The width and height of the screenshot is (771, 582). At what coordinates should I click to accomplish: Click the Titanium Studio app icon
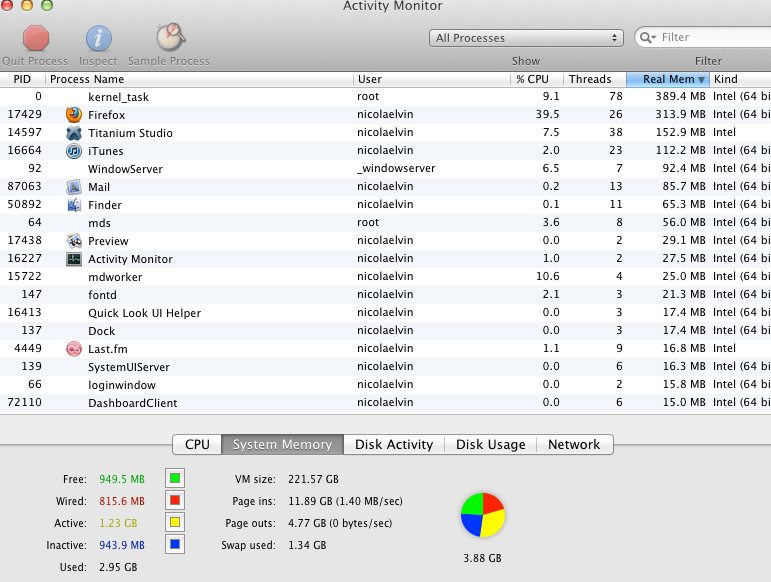74,133
